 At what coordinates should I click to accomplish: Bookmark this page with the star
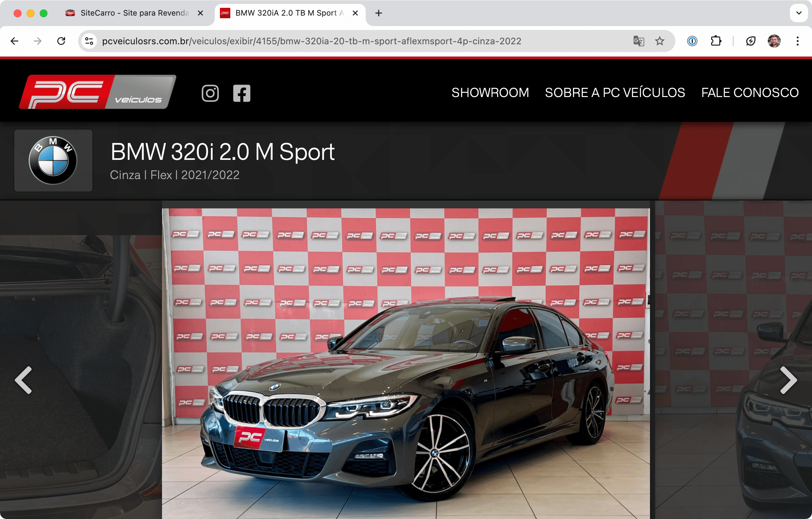660,41
